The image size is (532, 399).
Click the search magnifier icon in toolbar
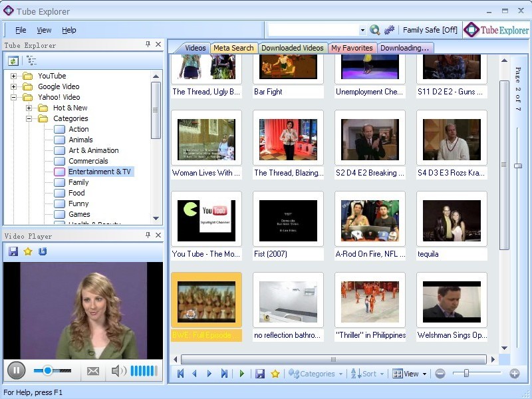375,30
